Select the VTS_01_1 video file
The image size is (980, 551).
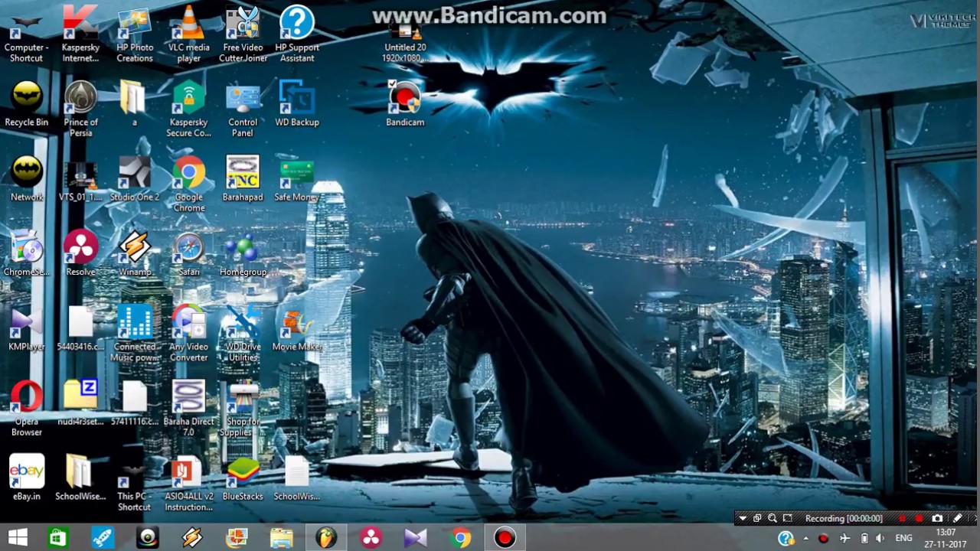[x=80, y=179]
